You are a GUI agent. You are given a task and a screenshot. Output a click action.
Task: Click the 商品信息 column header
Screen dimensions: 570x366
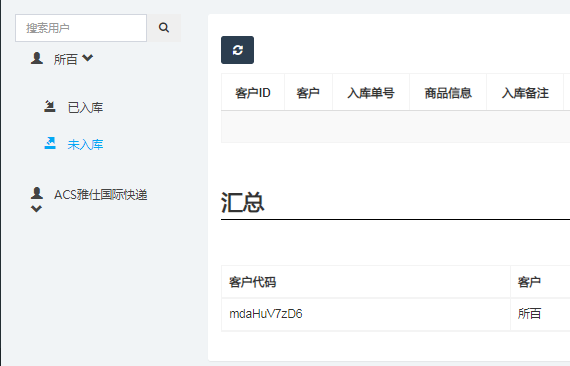(x=448, y=93)
